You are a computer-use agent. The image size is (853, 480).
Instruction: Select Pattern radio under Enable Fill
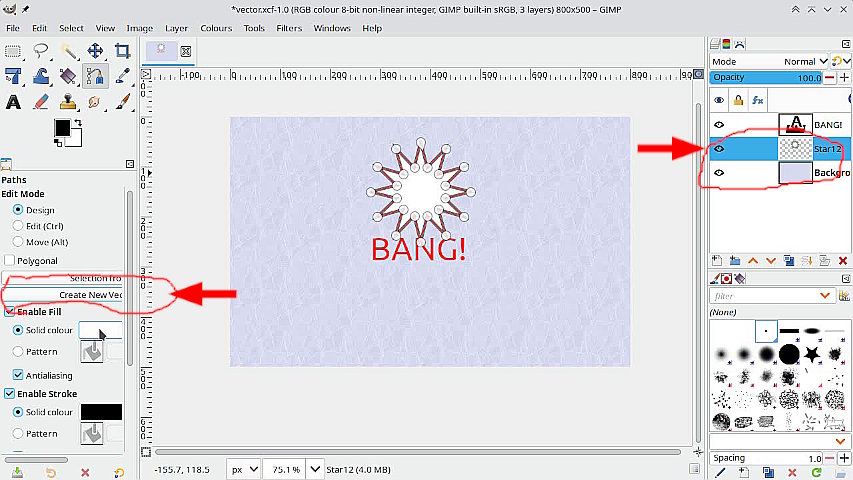tap(18, 352)
